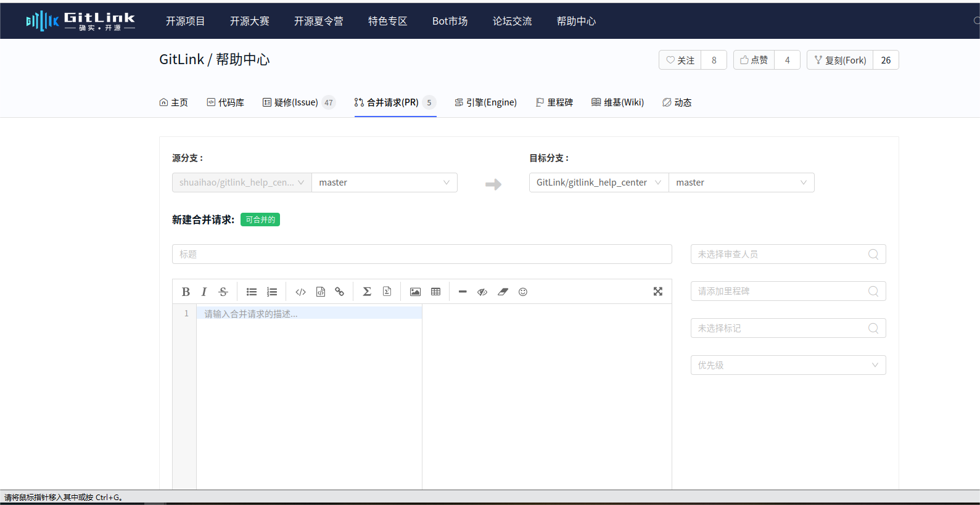Clear the editor with the eraser icon
Image resolution: width=980 pixels, height=505 pixels.
click(x=503, y=292)
